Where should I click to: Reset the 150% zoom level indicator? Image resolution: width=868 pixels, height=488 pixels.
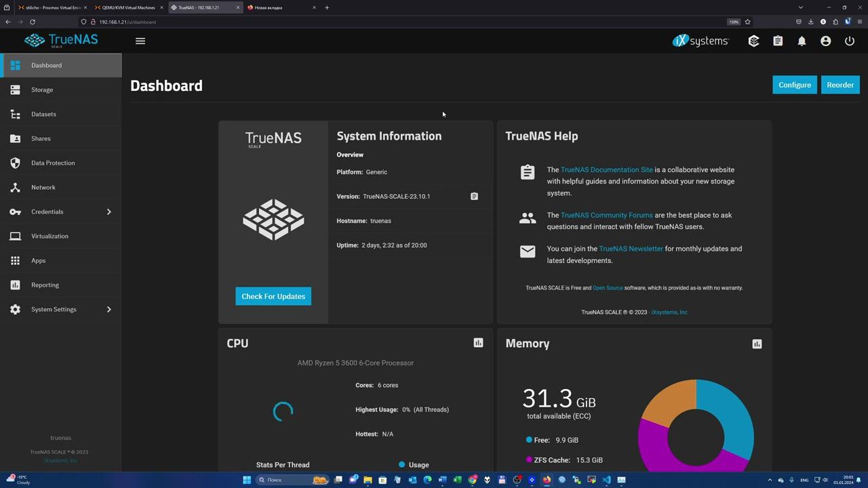point(734,22)
